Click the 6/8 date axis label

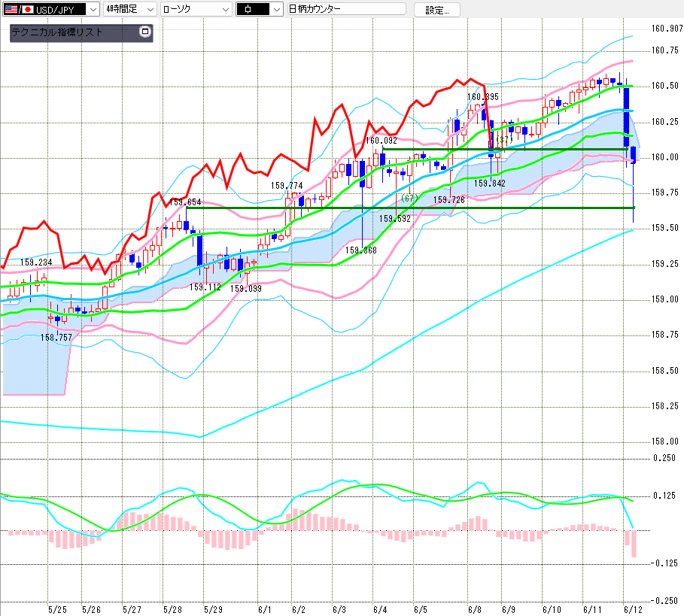point(474,609)
